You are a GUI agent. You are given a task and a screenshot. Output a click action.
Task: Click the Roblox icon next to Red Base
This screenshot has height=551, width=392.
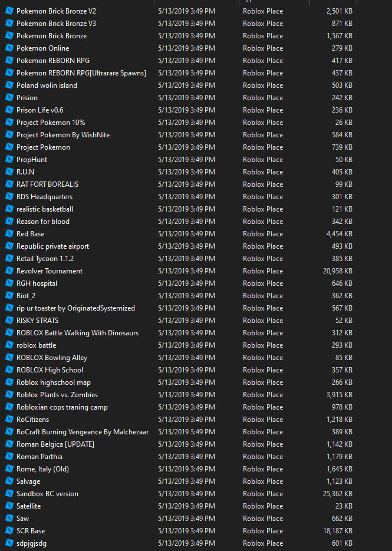[9, 234]
